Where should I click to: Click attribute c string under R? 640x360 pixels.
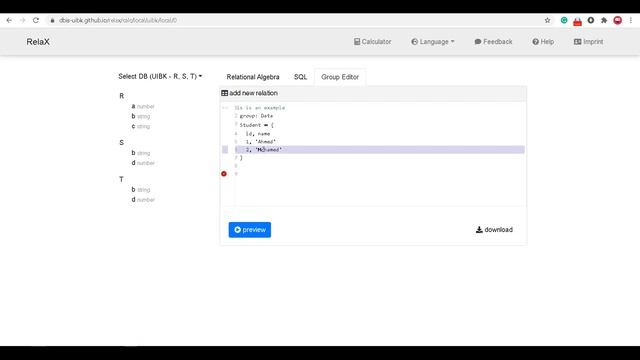click(140, 127)
